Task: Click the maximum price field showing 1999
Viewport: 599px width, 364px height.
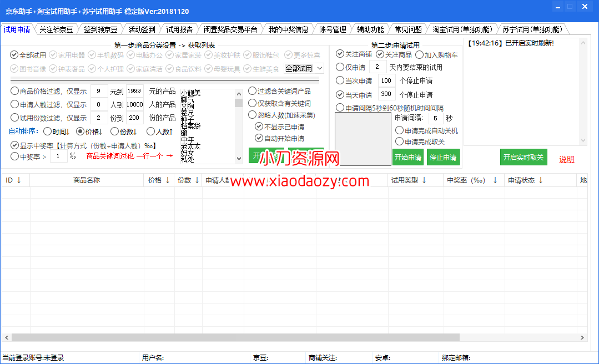Action: (134, 92)
